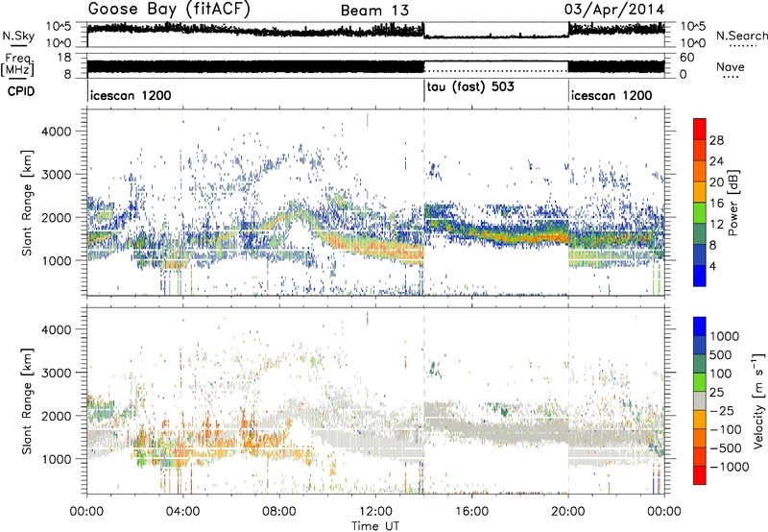Select the "Beam 13" heading text
The image size is (768, 532).
pos(374,11)
